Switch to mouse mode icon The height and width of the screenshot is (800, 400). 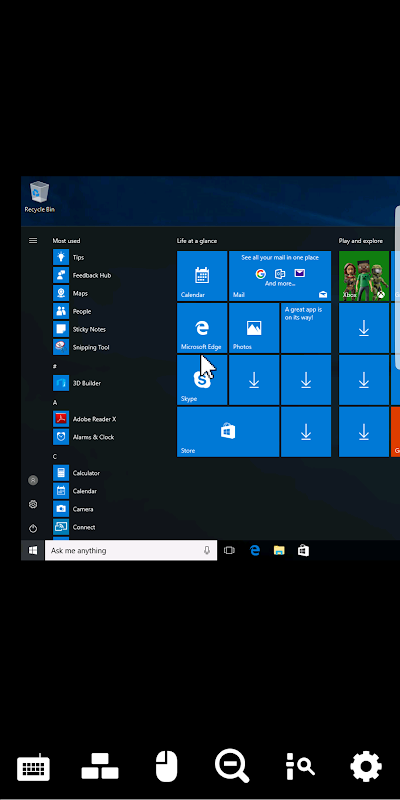pos(166,766)
